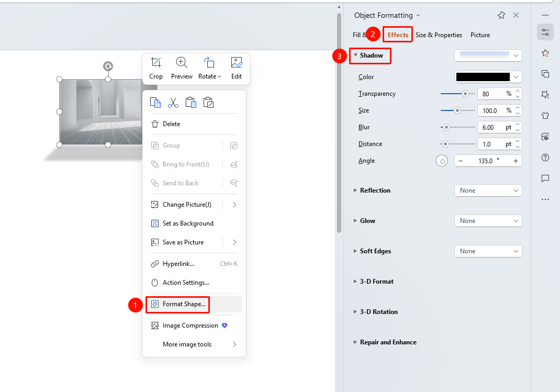
Task: Click the sidebar shirt template icon
Action: pos(545,116)
